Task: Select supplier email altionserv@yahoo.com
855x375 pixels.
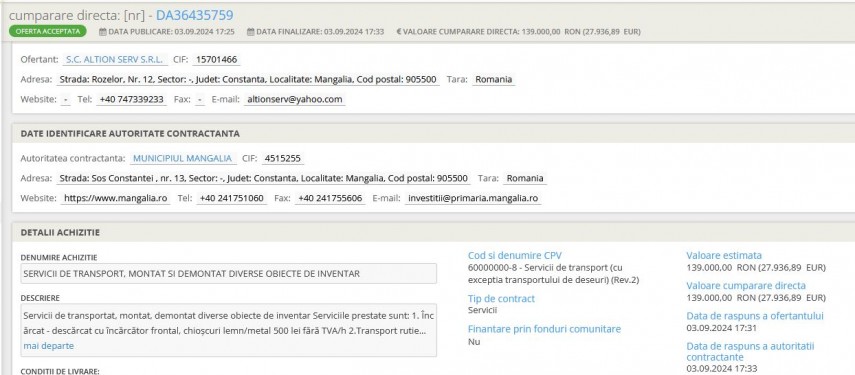Action: [x=295, y=99]
